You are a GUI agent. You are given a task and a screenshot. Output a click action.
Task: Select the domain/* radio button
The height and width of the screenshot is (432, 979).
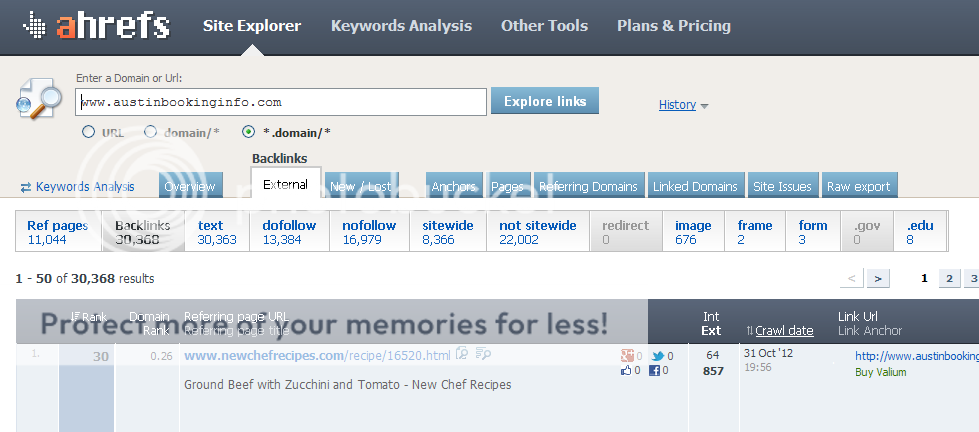point(150,132)
